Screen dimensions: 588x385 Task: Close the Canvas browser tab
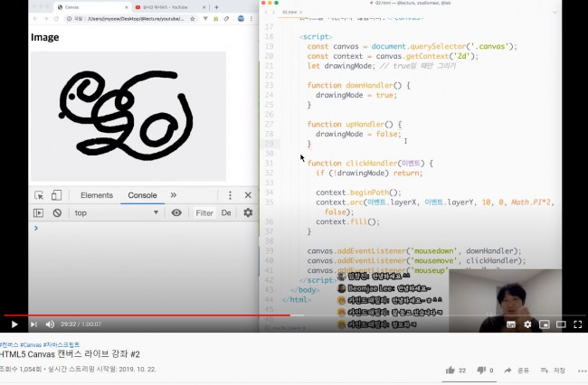click(x=126, y=7)
